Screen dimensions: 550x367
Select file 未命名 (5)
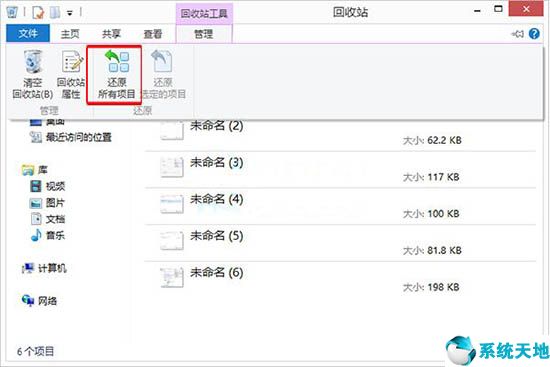pos(340,243)
